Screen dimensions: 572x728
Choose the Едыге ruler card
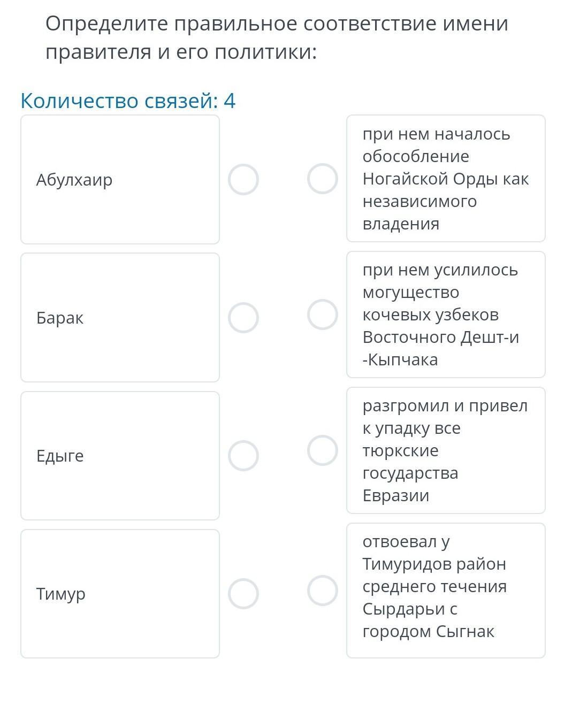(120, 456)
